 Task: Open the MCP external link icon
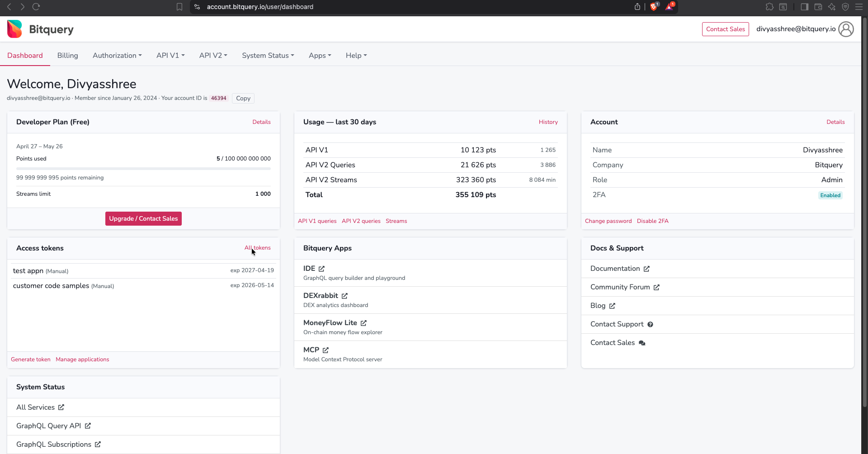tap(326, 350)
